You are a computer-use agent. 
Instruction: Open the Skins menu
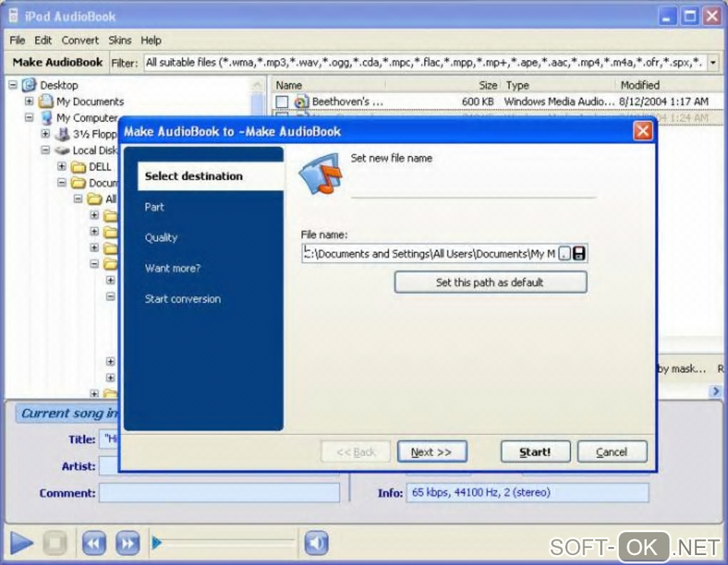point(120,41)
